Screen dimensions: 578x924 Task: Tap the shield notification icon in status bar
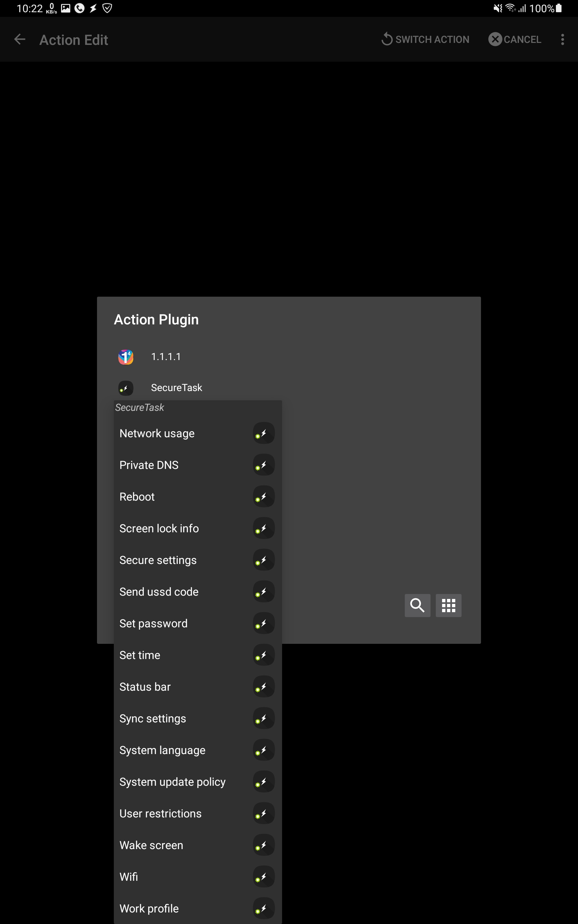(x=108, y=8)
